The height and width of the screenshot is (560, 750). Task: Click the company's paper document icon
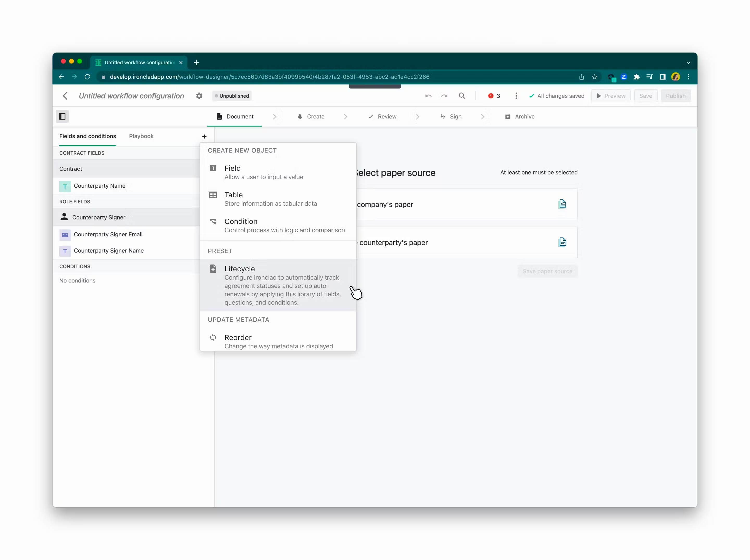coord(562,204)
